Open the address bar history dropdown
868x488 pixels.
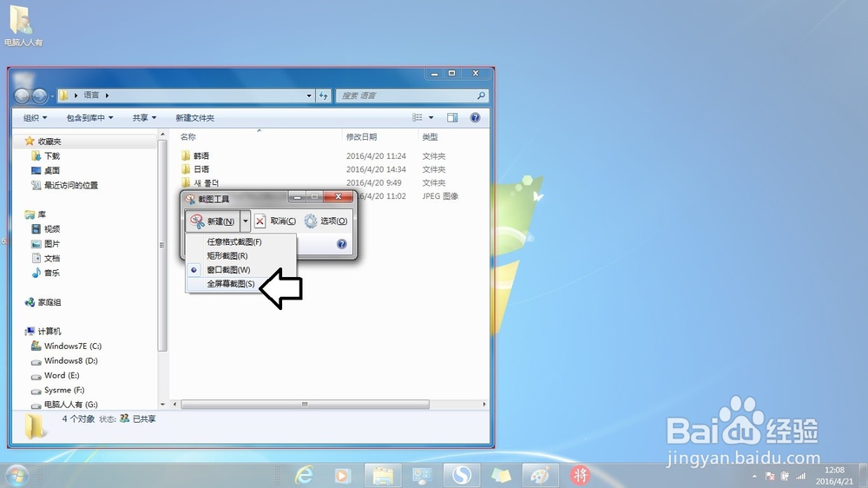tap(309, 96)
